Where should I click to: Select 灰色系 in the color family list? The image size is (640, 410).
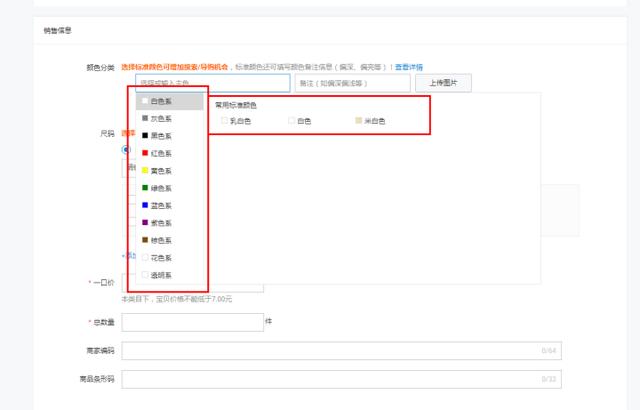tap(170, 119)
